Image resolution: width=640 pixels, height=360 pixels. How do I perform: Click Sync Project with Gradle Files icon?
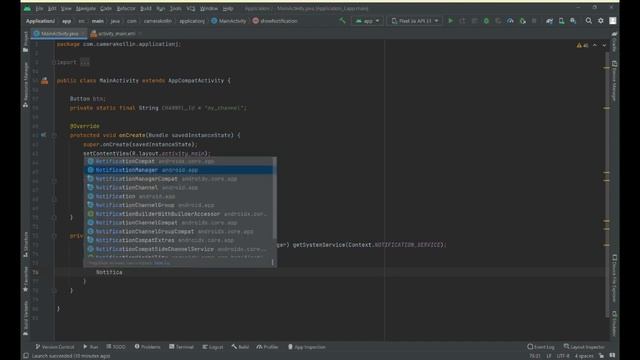(549, 20)
